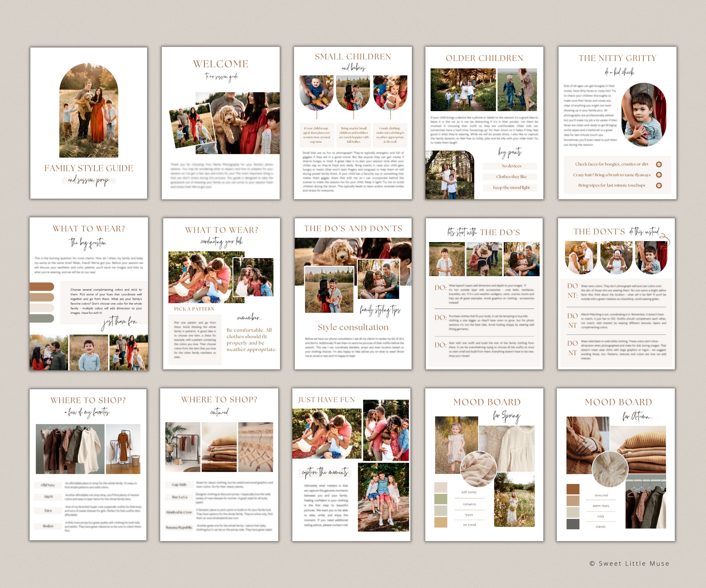Click the checkmark beside "Bring wipes for last minute touchups"
Image resolution: width=706 pixels, height=588 pixels.
[659, 186]
